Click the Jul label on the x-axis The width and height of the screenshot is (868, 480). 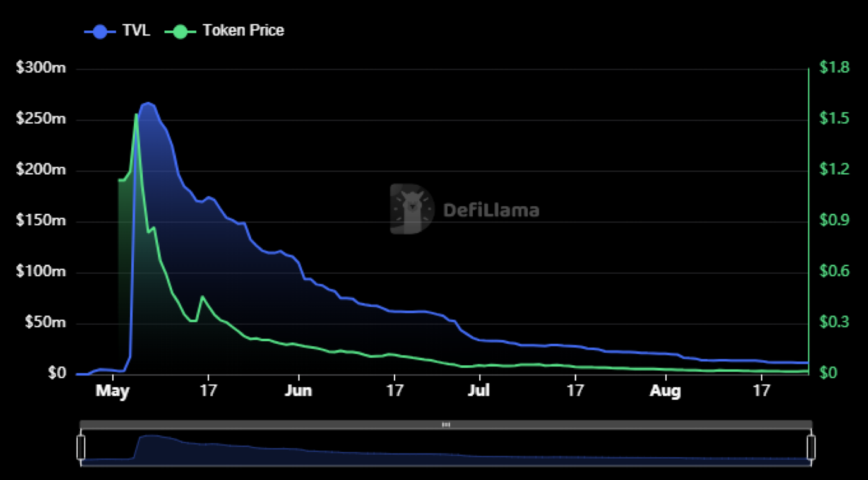[479, 391]
